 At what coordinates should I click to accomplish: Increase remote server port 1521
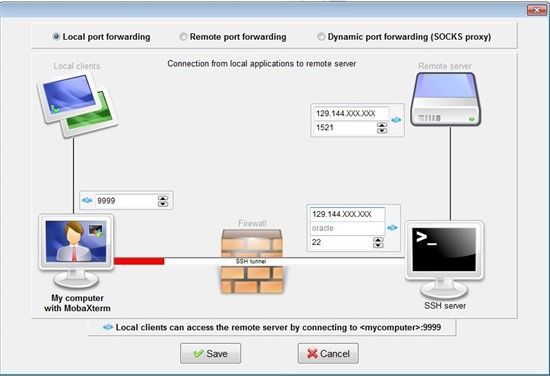click(x=382, y=125)
